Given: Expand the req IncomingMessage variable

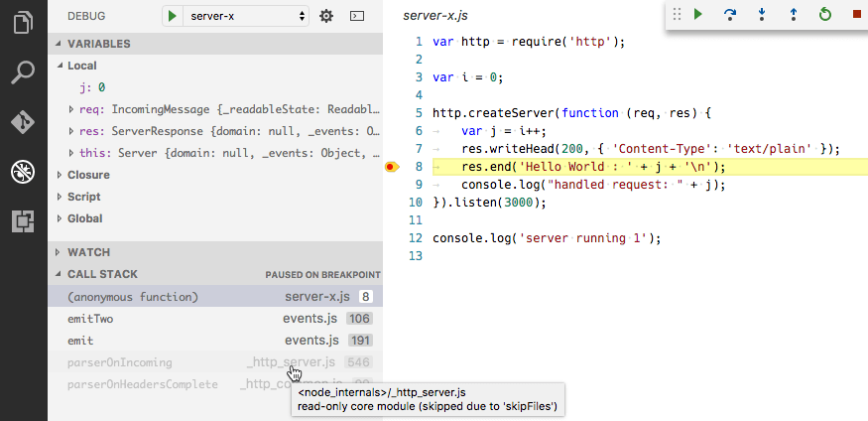Looking at the screenshot, I should coord(70,109).
